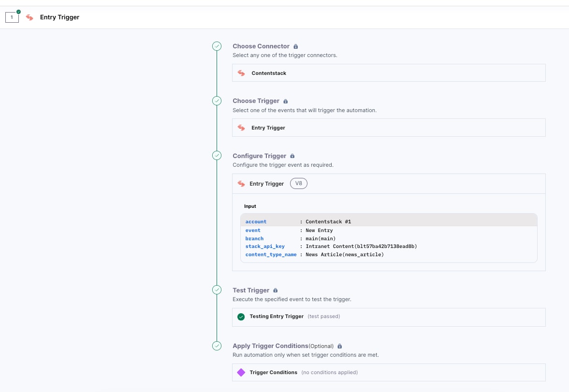This screenshot has width=569, height=392.
Task: Click the purple diamond Trigger Conditions icon
Action: pyautogui.click(x=241, y=373)
